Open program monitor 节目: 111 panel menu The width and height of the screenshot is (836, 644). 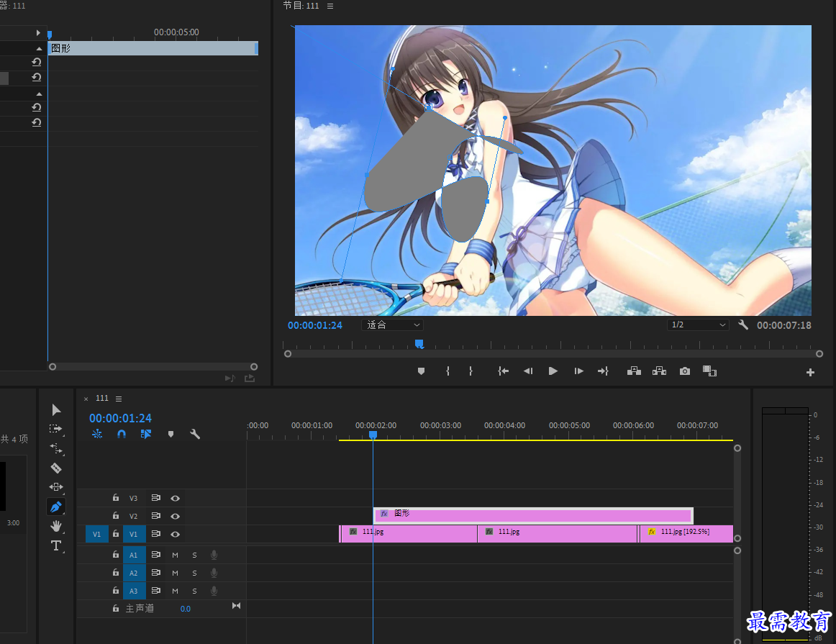tap(330, 6)
